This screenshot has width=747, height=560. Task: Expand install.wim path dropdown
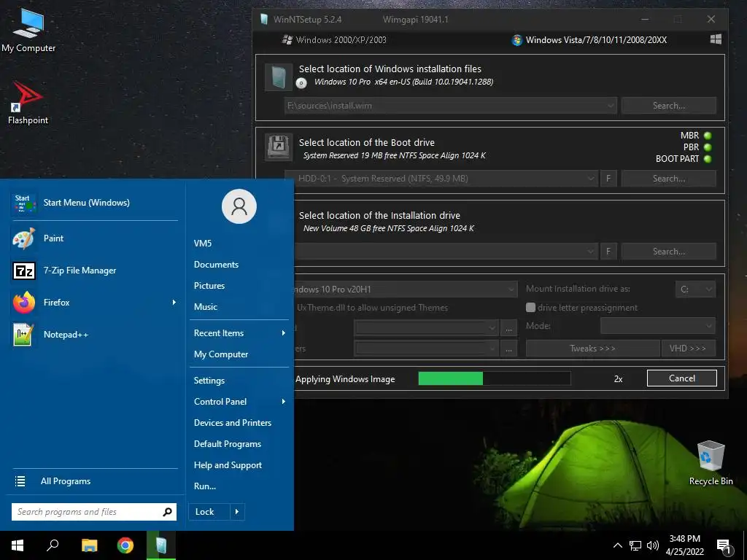611,106
